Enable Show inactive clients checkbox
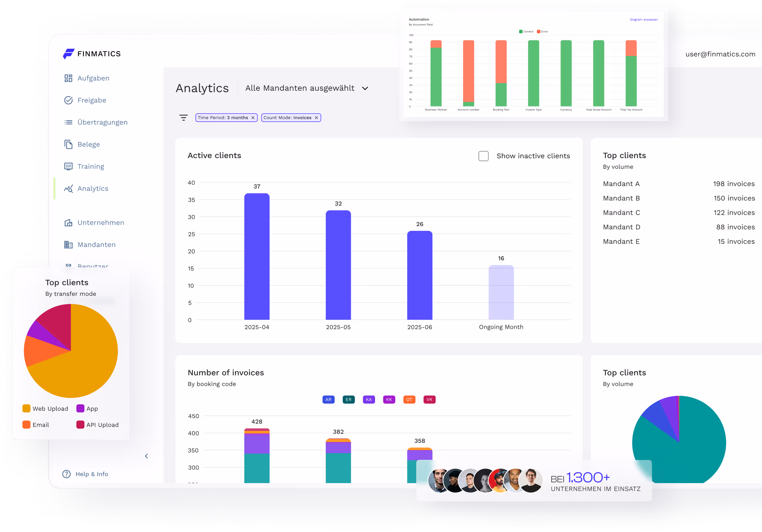The image size is (762, 532). click(484, 156)
